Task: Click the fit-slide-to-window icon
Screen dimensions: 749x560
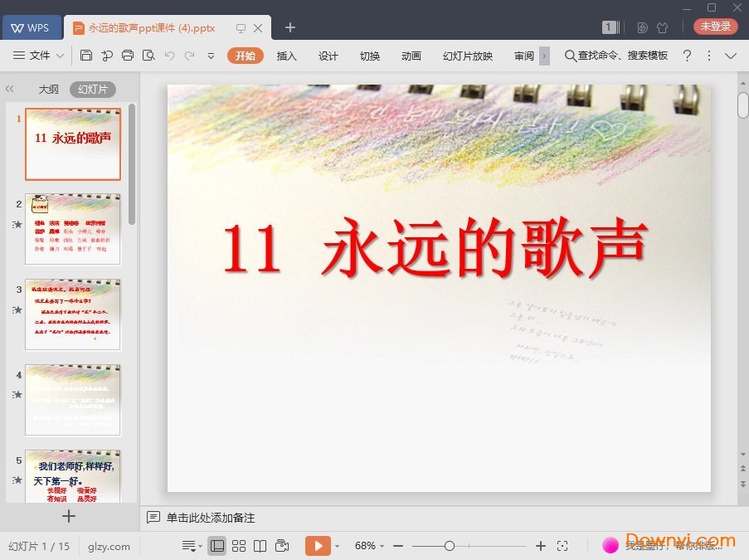Action: coord(563,546)
